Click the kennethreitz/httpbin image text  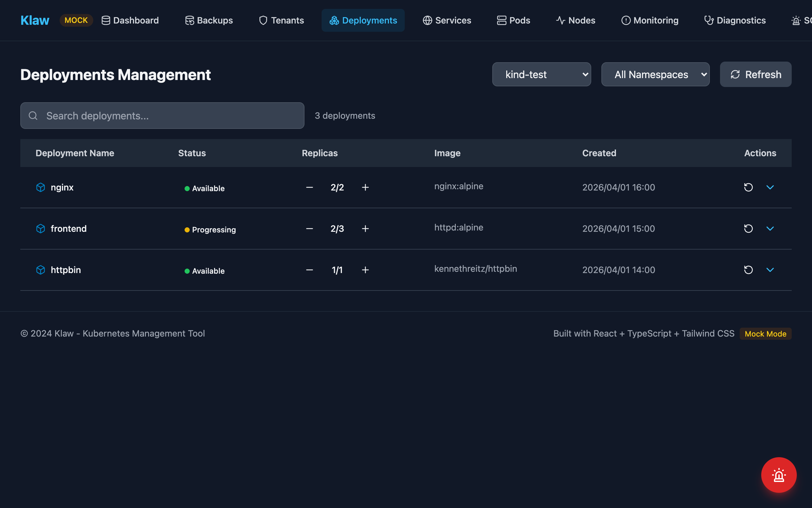[475, 269]
